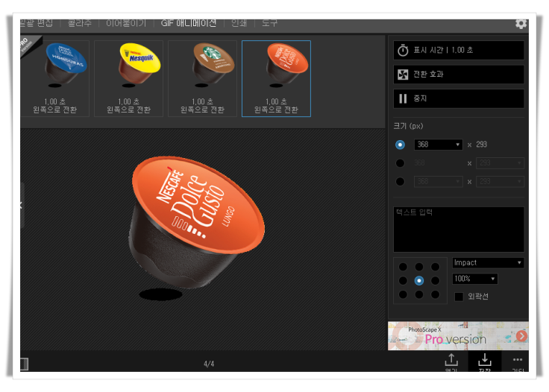Open the print (인쇄) tab
This screenshot has width=549, height=392.
pos(239,23)
